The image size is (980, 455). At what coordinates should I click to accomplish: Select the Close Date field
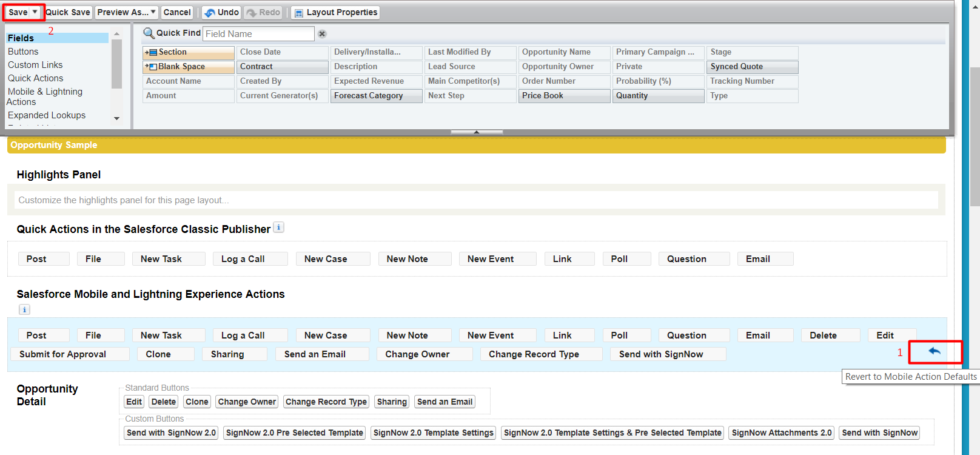(283, 52)
